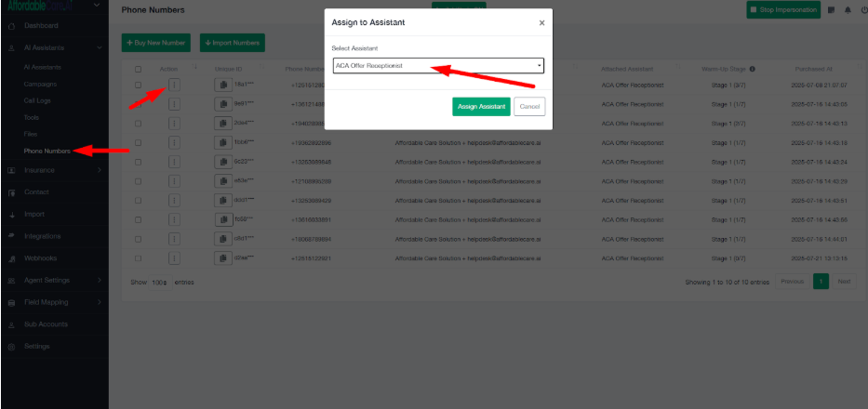868x409 pixels.
Task: Open the action menu for the first phone number row
Action: click(x=174, y=85)
